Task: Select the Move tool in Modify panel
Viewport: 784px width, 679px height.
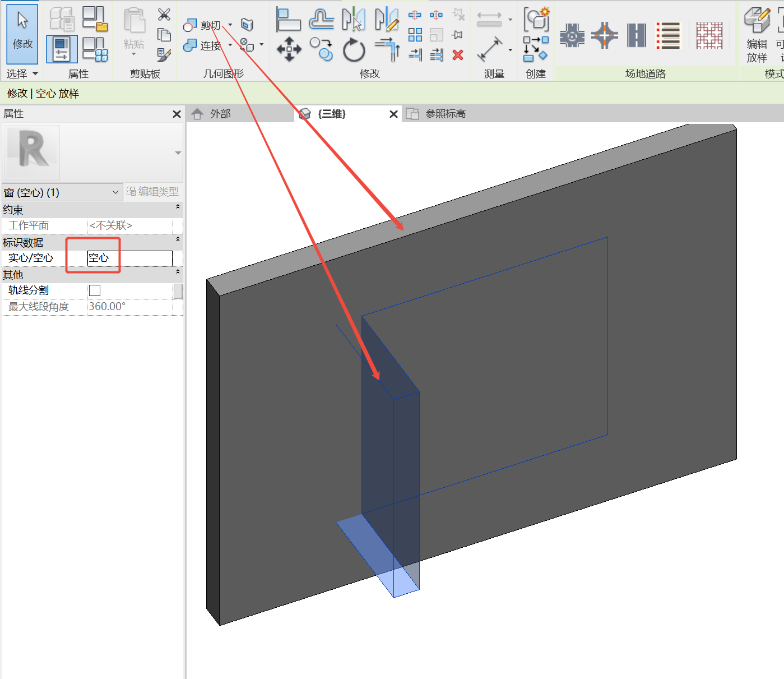Action: 288,49
